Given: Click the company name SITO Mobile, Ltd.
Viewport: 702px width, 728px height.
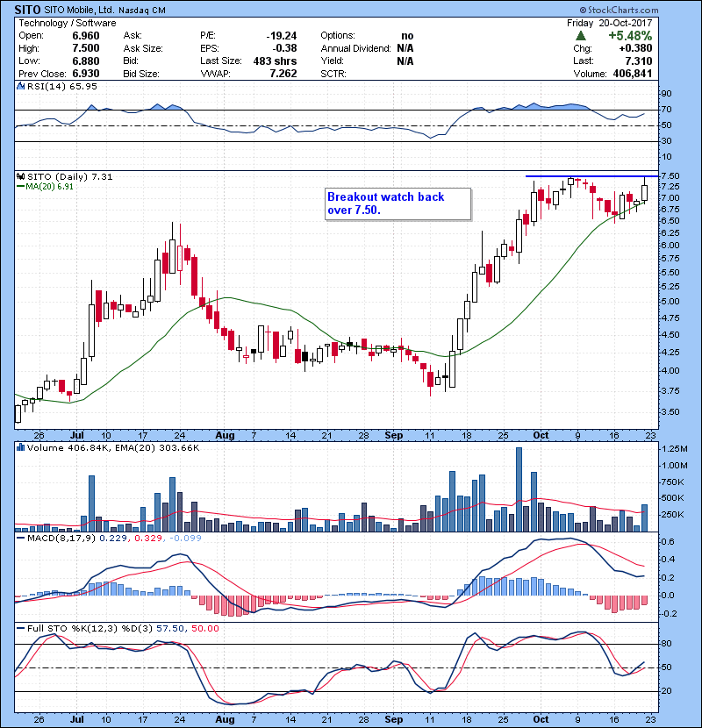Looking at the screenshot, I should point(79,10).
